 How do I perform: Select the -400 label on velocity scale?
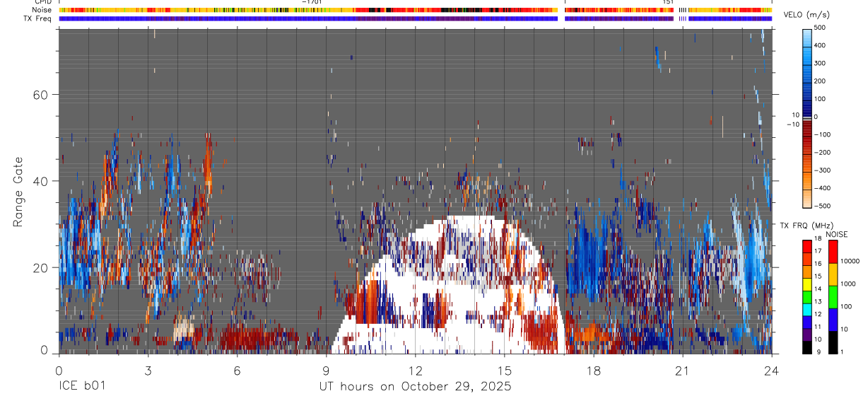click(x=823, y=188)
